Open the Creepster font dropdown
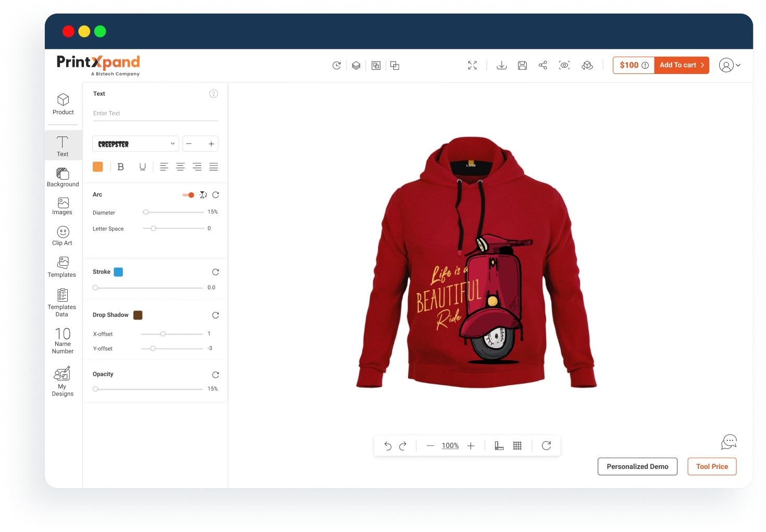 point(135,144)
